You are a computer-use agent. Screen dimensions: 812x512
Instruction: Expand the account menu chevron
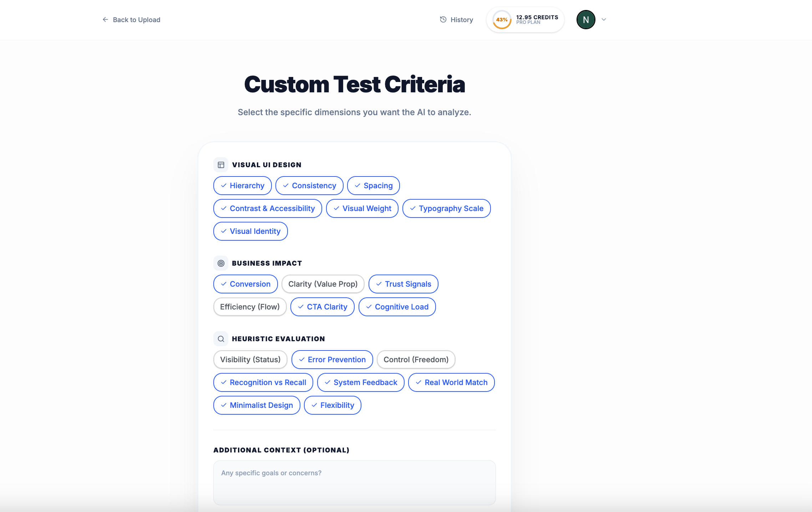tap(604, 20)
